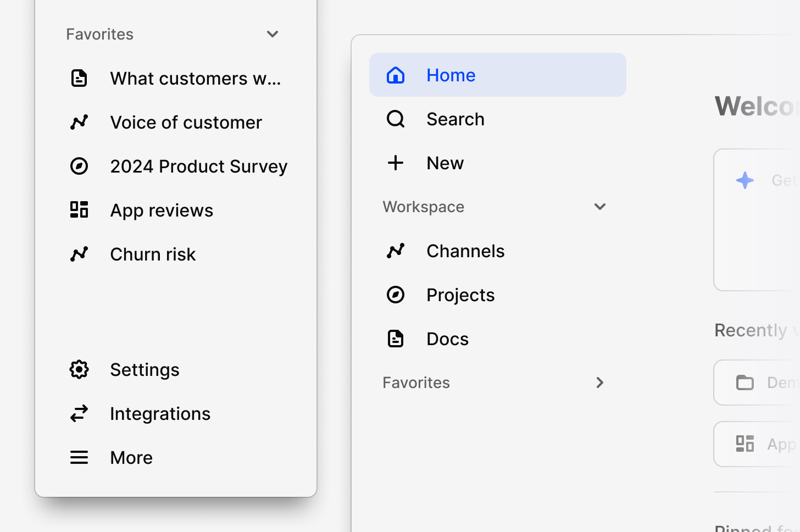This screenshot has height=532, width=800.
Task: Expand the collapsed Favorites section arrow
Action: (x=600, y=383)
